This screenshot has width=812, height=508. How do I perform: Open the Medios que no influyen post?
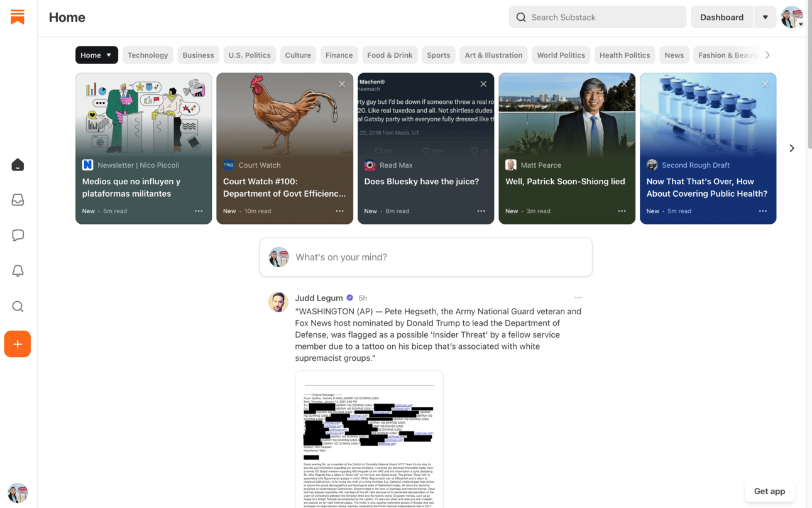coord(131,187)
